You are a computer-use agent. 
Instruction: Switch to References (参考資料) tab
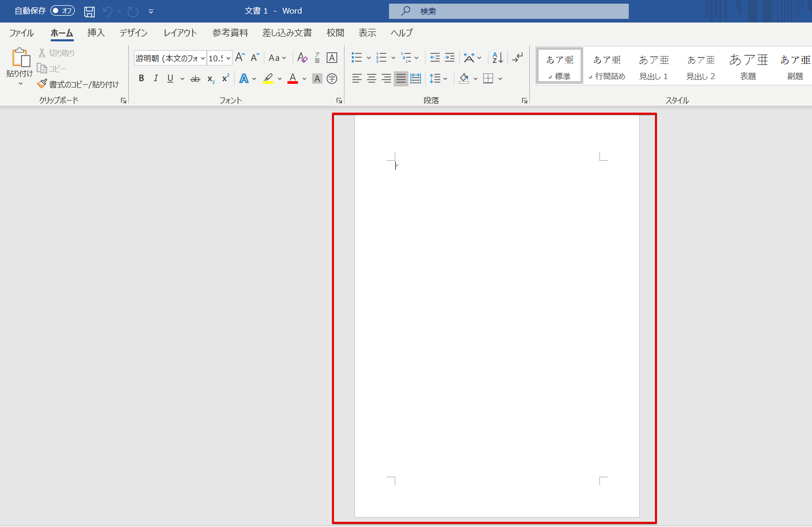point(230,33)
